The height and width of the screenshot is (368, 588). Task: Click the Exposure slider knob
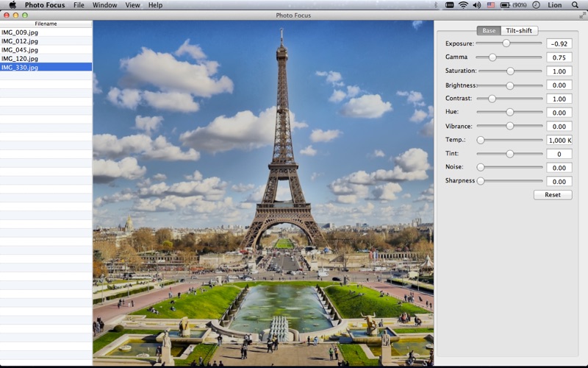(x=506, y=43)
